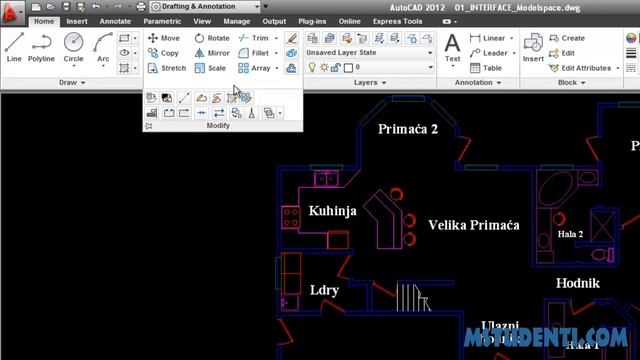Expand the Block panel

(x=571, y=83)
